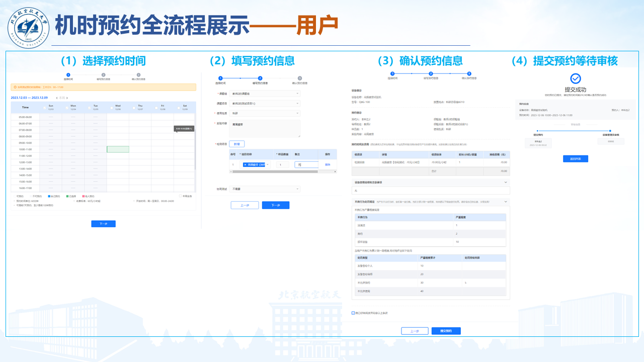Click step 3 circle in second panel stepper
Screen dimensions: 644x362
tap(299, 78)
